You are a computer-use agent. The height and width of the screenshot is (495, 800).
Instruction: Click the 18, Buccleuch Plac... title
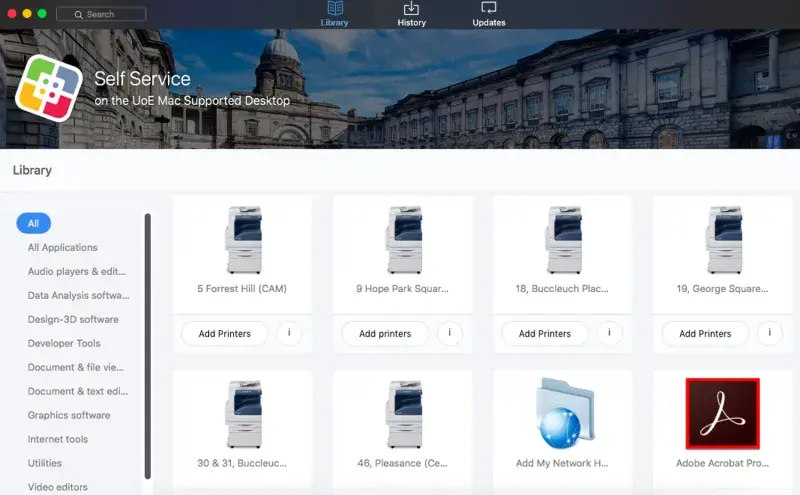point(562,289)
